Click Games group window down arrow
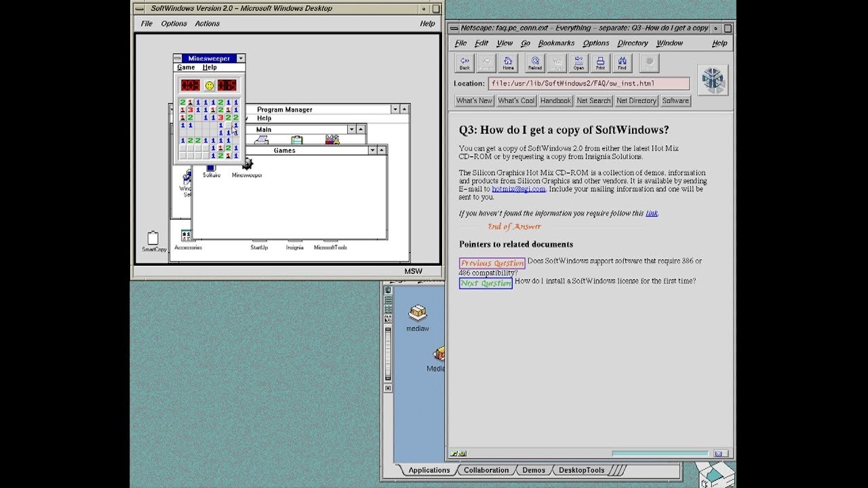 click(372, 150)
